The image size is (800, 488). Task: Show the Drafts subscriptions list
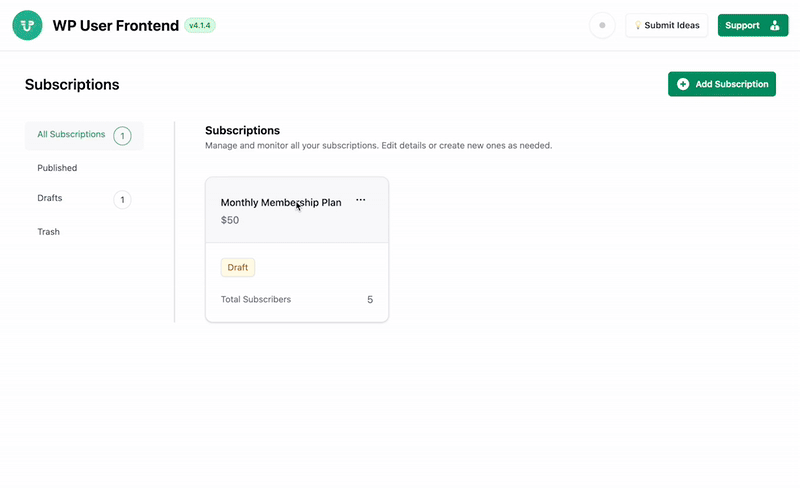(x=50, y=198)
